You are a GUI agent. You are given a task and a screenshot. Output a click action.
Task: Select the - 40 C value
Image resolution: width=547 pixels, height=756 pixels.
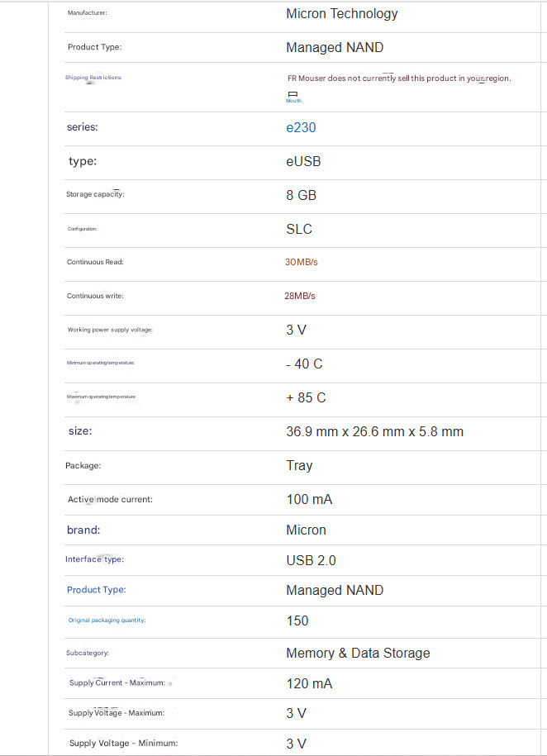[x=304, y=364]
